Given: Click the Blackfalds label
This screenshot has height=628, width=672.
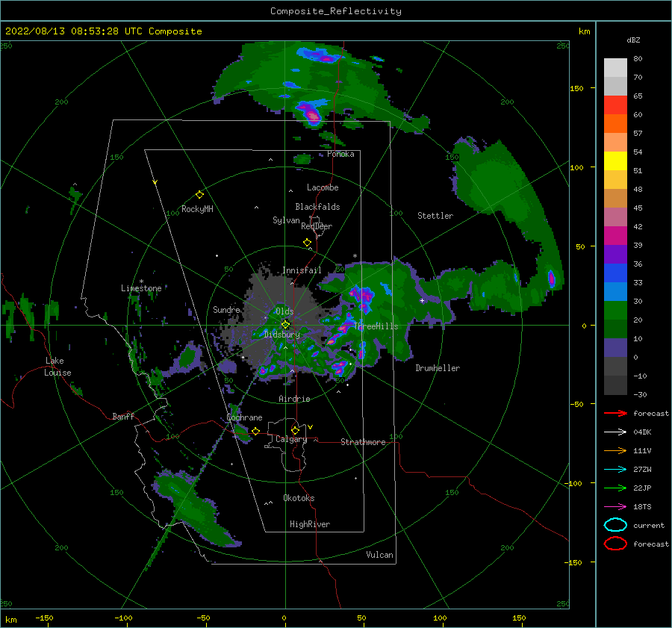Looking at the screenshot, I should 317,207.
